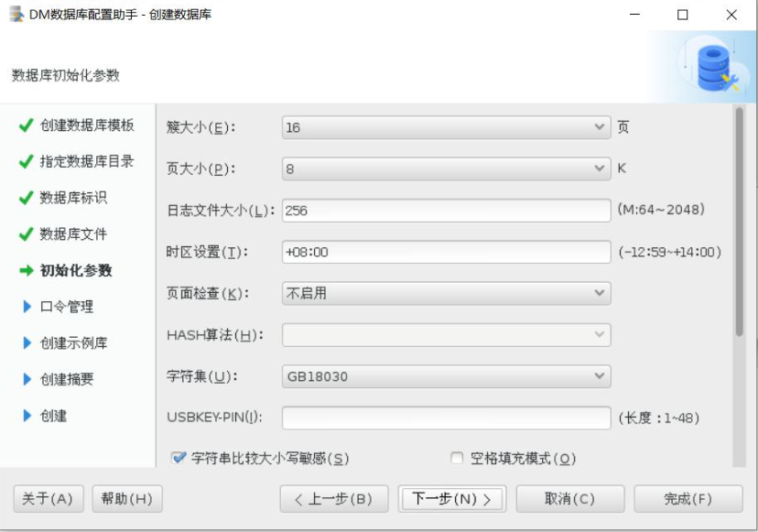Select 指定数据库目录 step

[87, 161]
